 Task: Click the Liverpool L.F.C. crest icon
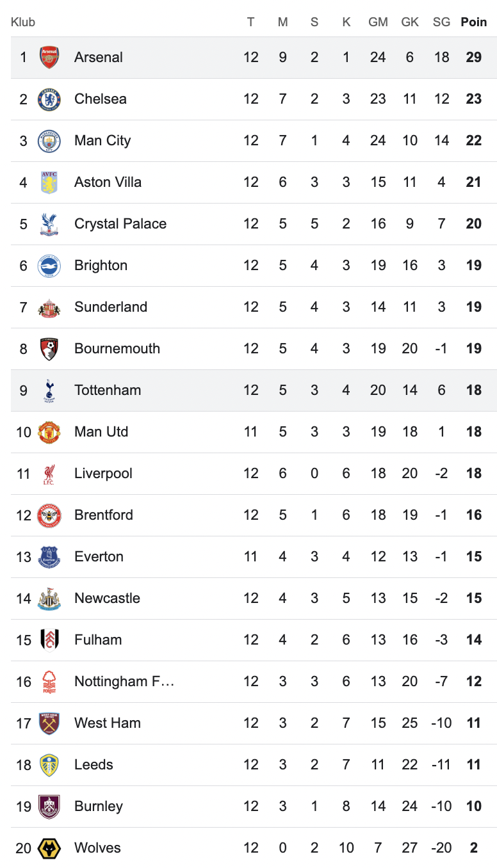point(49,474)
